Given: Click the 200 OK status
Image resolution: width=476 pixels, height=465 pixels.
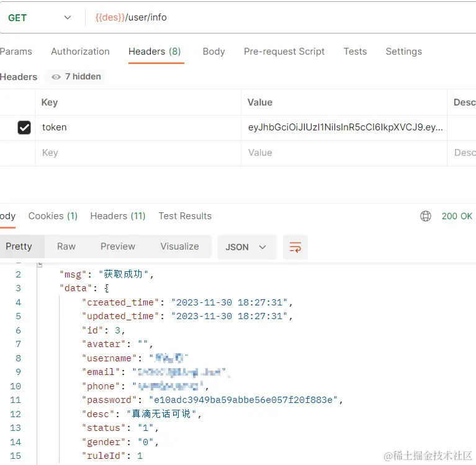Looking at the screenshot, I should pos(457,216).
